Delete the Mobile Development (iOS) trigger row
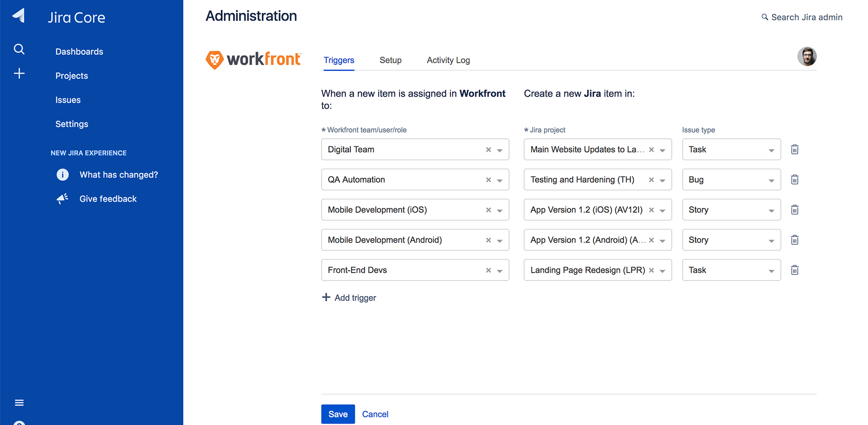868x425 pixels. pyautogui.click(x=794, y=210)
